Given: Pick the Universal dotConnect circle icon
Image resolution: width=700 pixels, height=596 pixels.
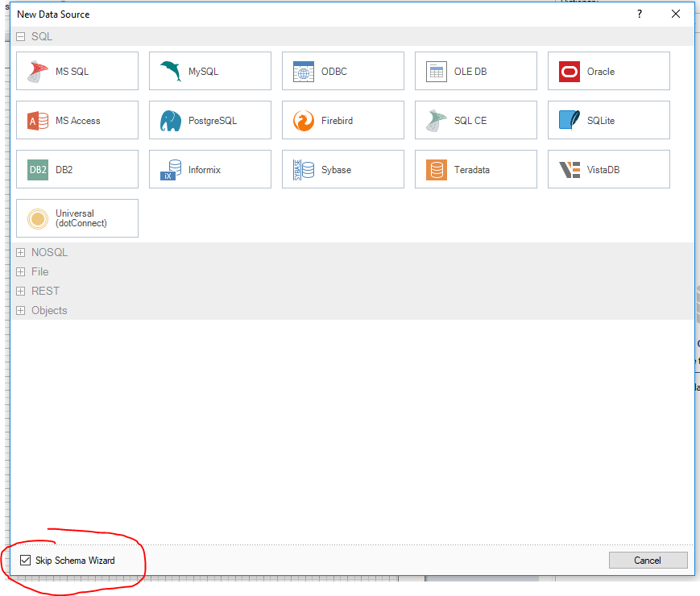Looking at the screenshot, I should [38, 219].
